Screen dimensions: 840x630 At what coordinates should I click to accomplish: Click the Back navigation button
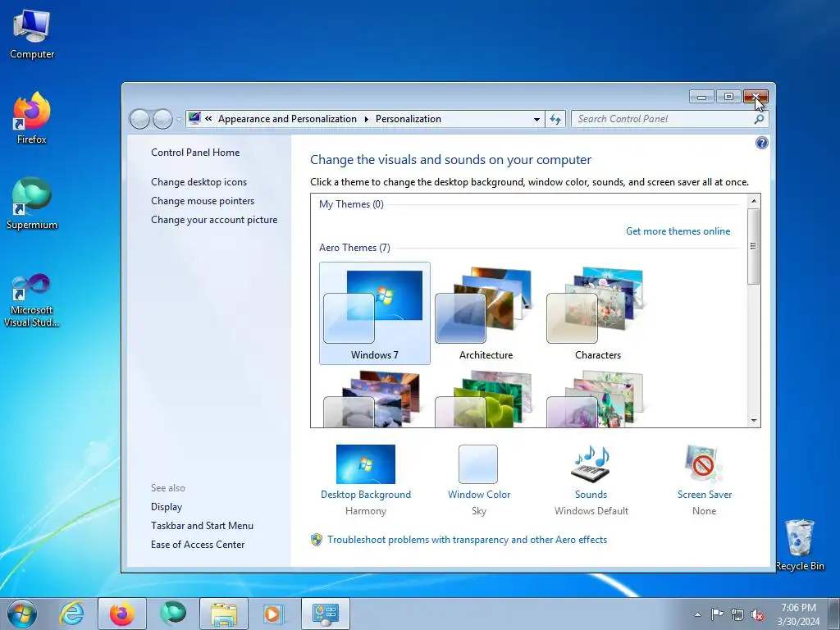click(x=139, y=119)
